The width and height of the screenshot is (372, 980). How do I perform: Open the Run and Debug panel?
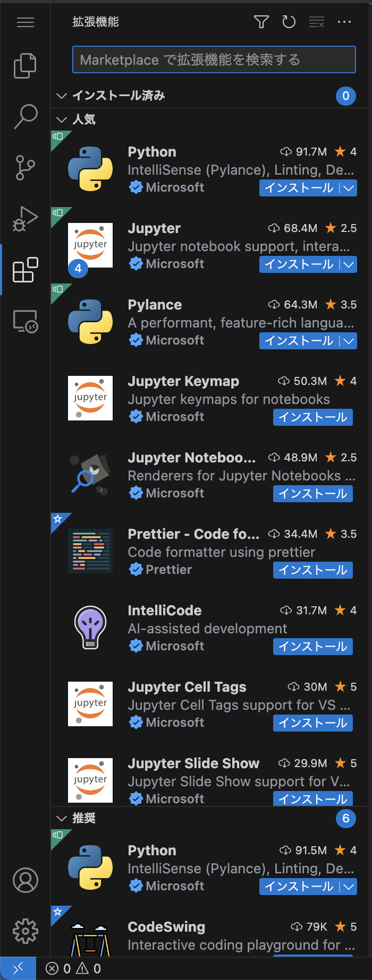point(25,218)
